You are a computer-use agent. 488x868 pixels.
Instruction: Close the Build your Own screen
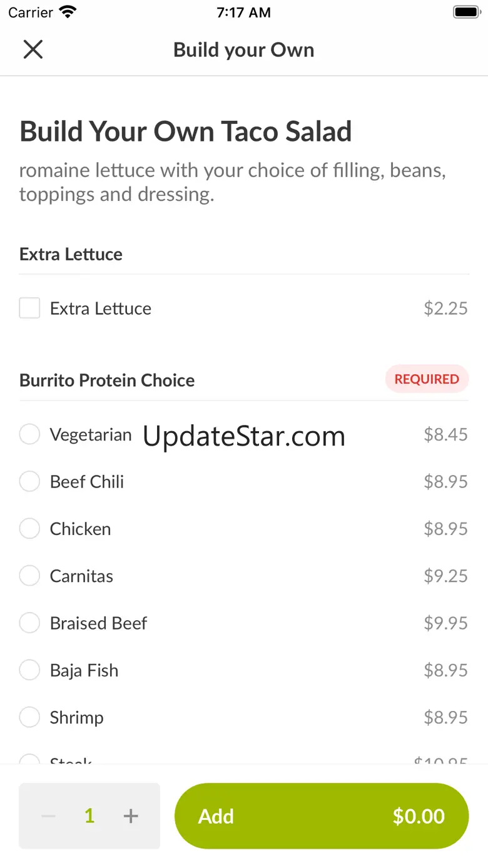(33, 49)
